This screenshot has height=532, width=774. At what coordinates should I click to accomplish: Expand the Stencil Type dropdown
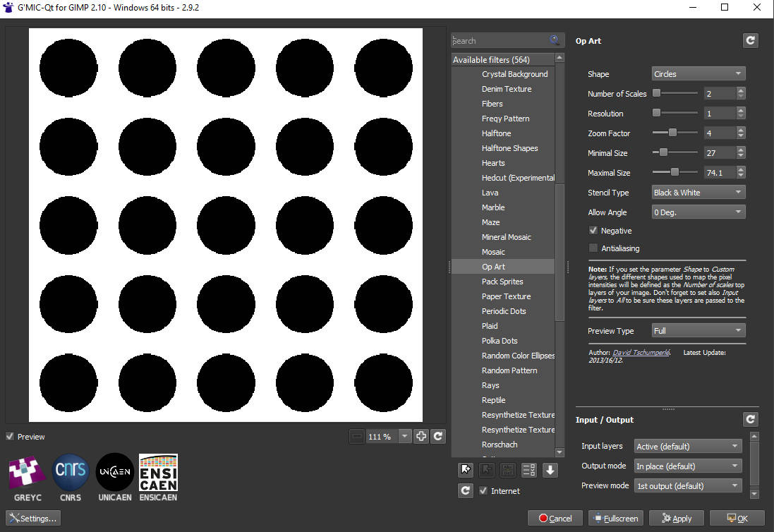pyautogui.click(x=698, y=193)
